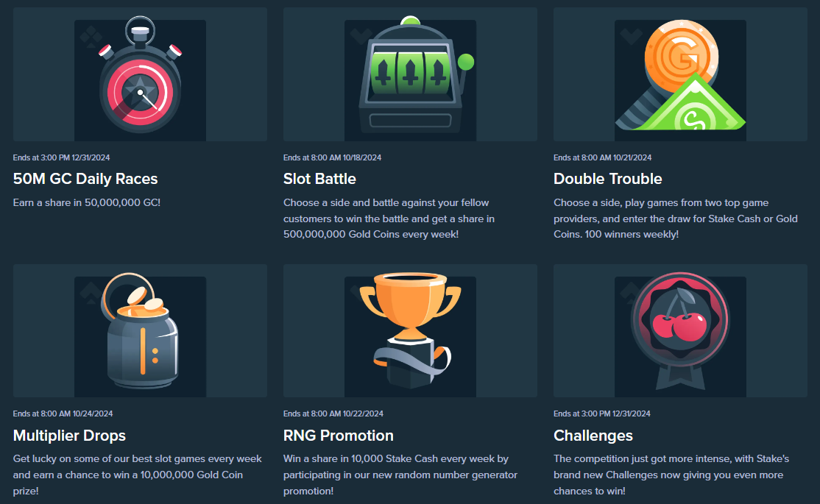Viewport: 820px width, 504px height.
Task: Click the orange trophy icon
Action: point(410,330)
